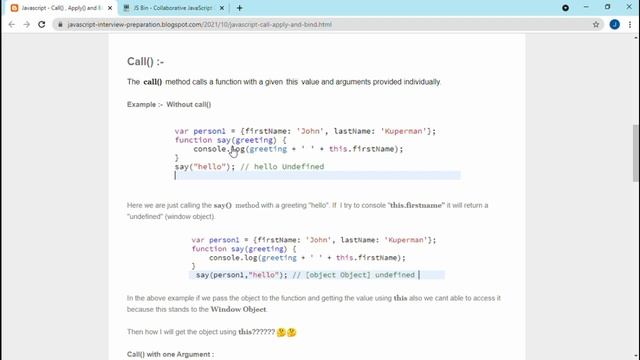Click the padlock site info icon
The image size is (640, 360).
[x=60, y=24]
